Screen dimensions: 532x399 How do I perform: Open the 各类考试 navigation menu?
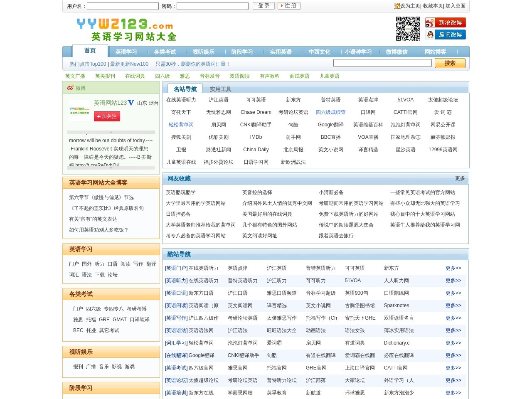click(x=165, y=52)
